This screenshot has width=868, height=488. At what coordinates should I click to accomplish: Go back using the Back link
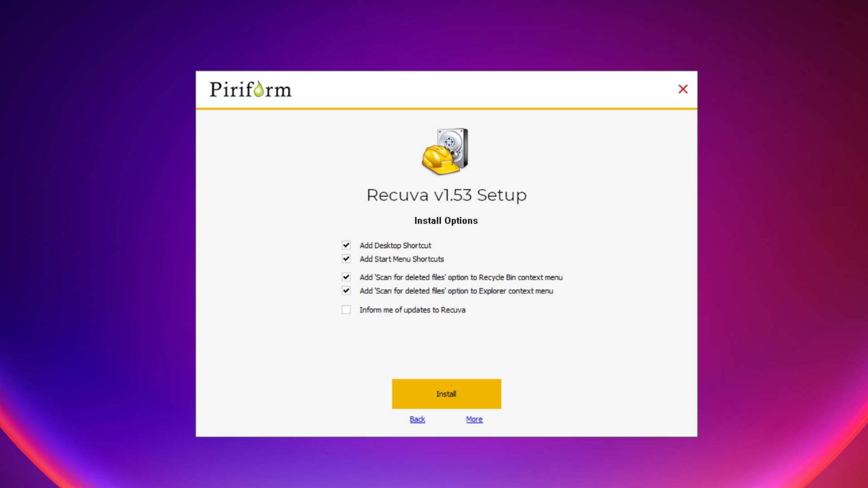(x=417, y=419)
